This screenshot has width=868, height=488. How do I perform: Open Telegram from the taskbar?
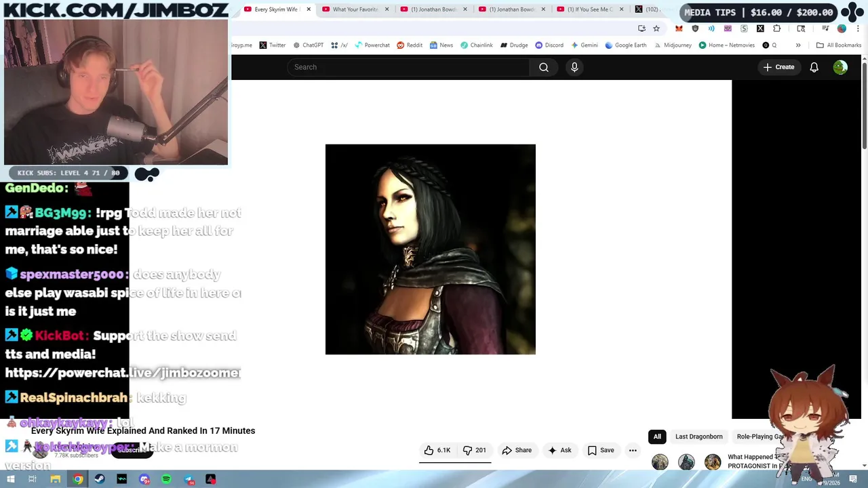pos(189,479)
